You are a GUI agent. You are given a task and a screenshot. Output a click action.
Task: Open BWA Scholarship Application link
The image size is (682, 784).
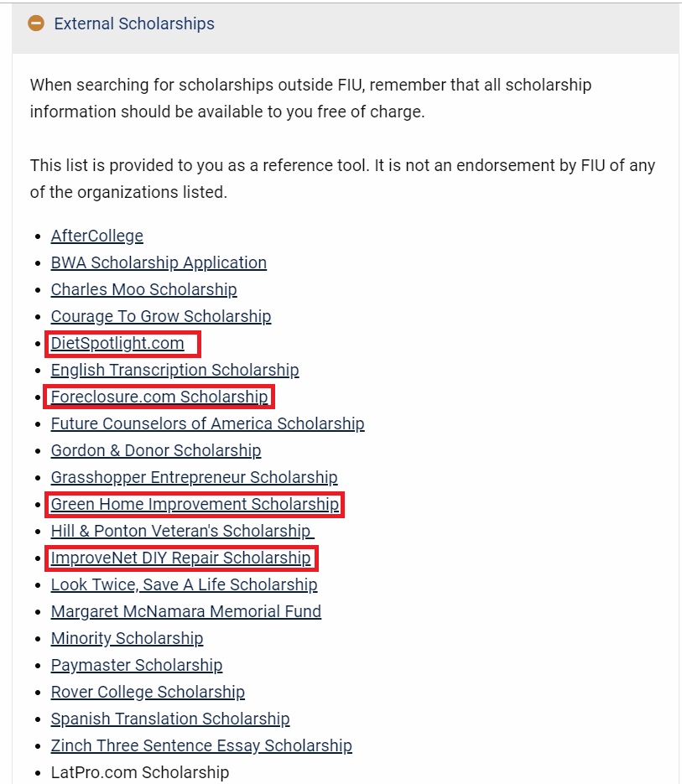(x=159, y=262)
